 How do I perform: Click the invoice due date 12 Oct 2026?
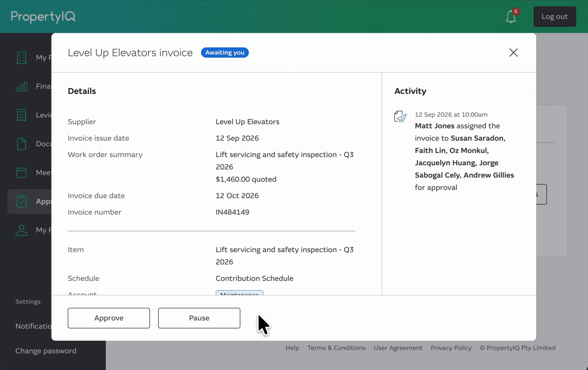click(237, 196)
